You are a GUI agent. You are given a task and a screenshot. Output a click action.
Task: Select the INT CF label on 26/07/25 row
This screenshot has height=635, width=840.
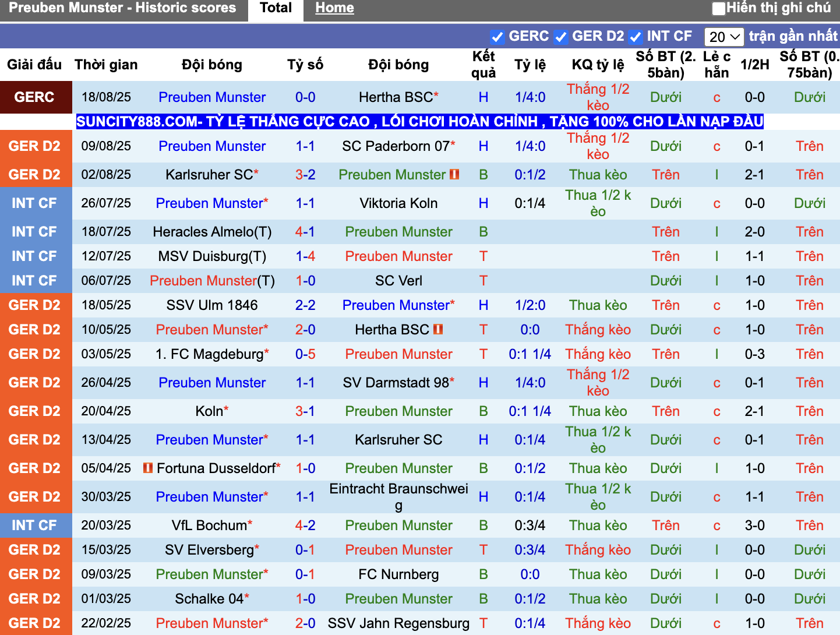coord(36,203)
